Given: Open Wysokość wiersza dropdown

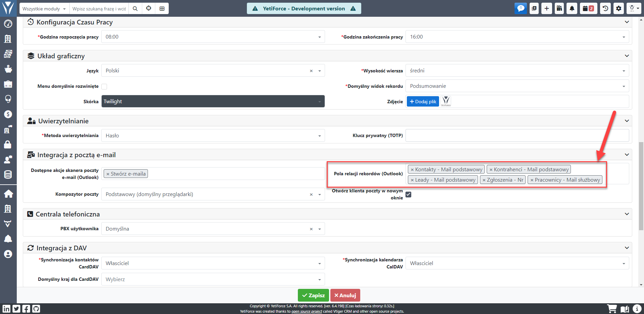Looking at the screenshot, I should [x=517, y=71].
